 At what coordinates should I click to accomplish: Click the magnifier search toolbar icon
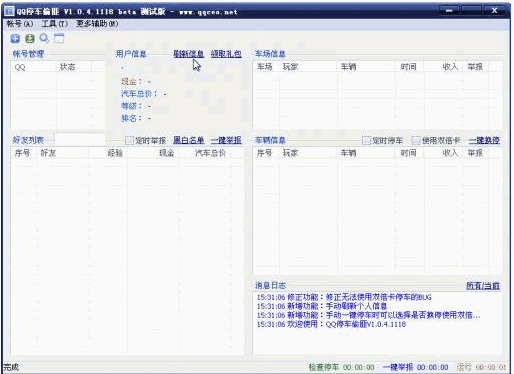coord(44,39)
